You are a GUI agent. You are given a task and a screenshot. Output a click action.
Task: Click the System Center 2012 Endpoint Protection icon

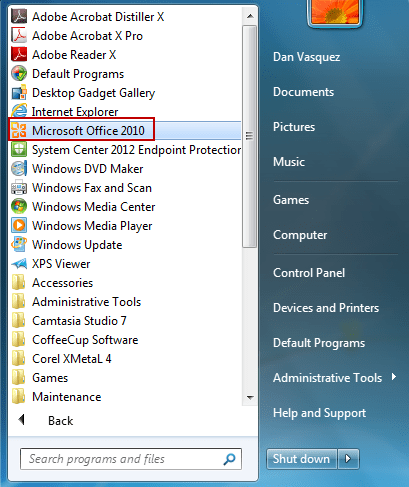(x=19, y=149)
